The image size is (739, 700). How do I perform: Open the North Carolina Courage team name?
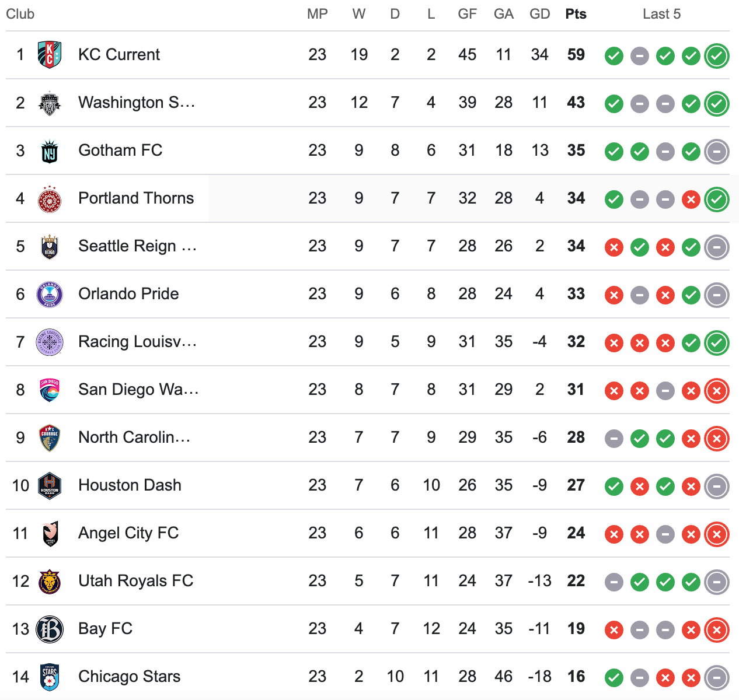tap(135, 437)
